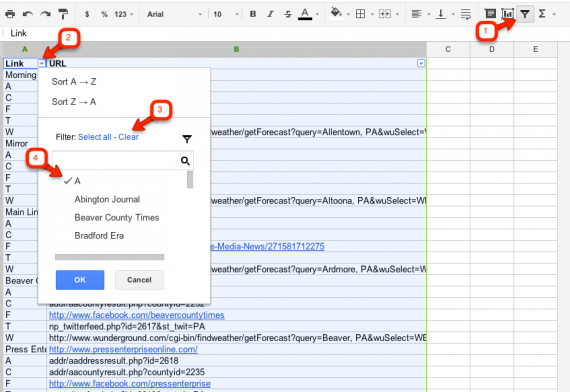The height and width of the screenshot is (392, 570).
Task: Open the Media-News/271581712275 link
Action: pos(267,246)
